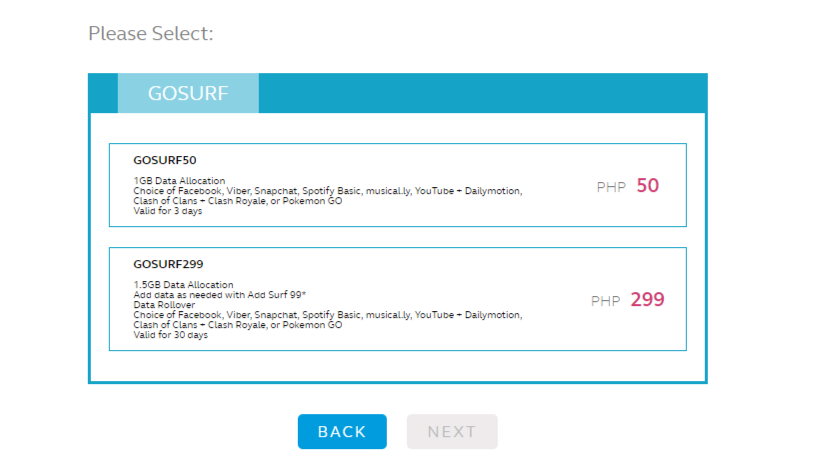Click the Please Select heading

[151, 34]
